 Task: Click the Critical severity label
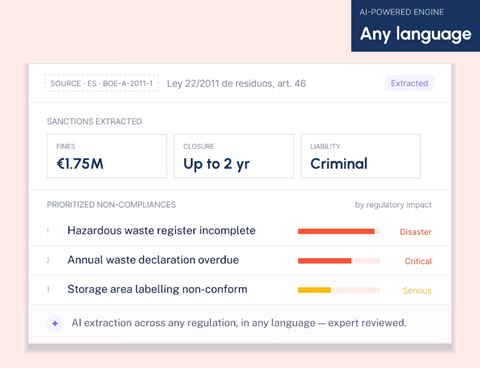click(418, 261)
